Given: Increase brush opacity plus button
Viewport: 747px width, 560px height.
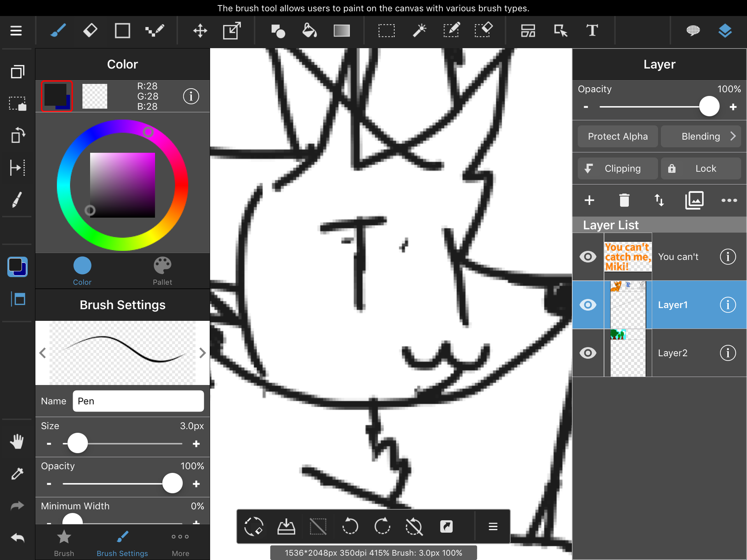Looking at the screenshot, I should coord(196,484).
